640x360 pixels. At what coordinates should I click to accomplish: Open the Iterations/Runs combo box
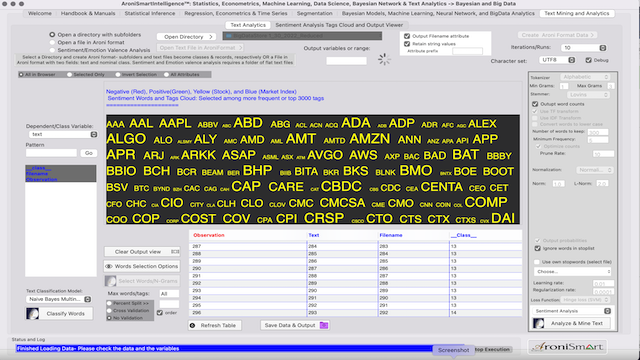tap(584, 48)
